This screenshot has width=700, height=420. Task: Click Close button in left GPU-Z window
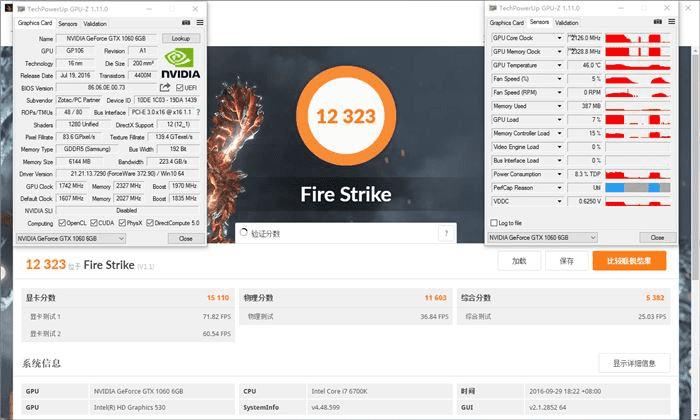coord(186,239)
